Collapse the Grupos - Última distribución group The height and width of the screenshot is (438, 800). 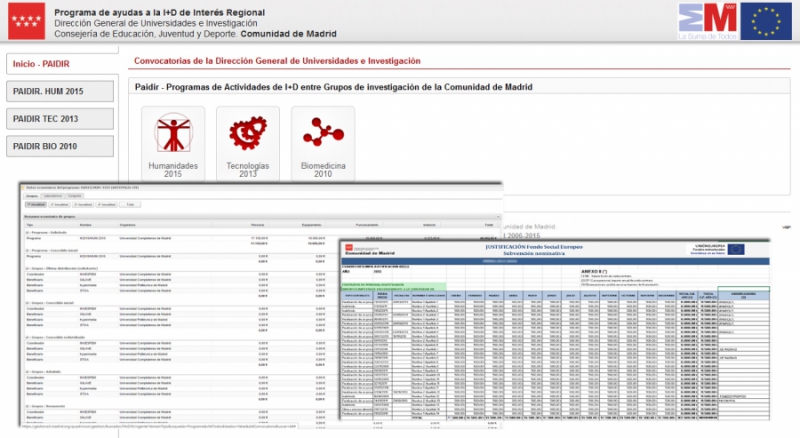click(x=27, y=269)
